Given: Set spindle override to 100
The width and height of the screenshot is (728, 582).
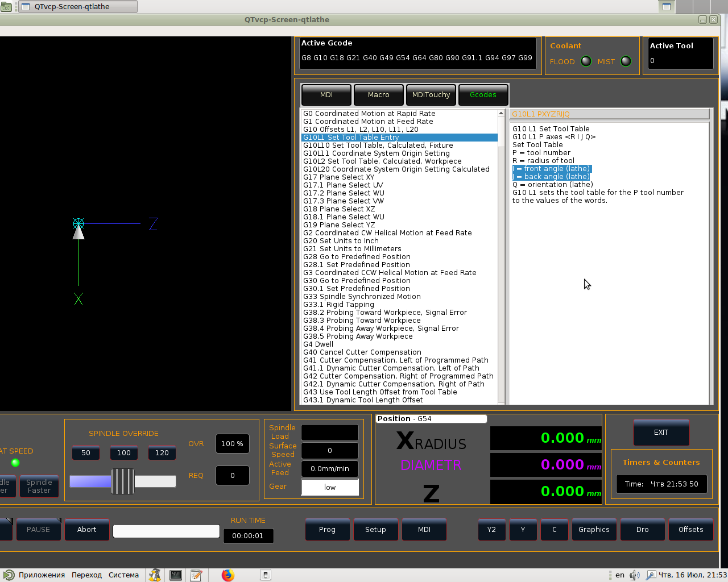Looking at the screenshot, I should (x=124, y=453).
